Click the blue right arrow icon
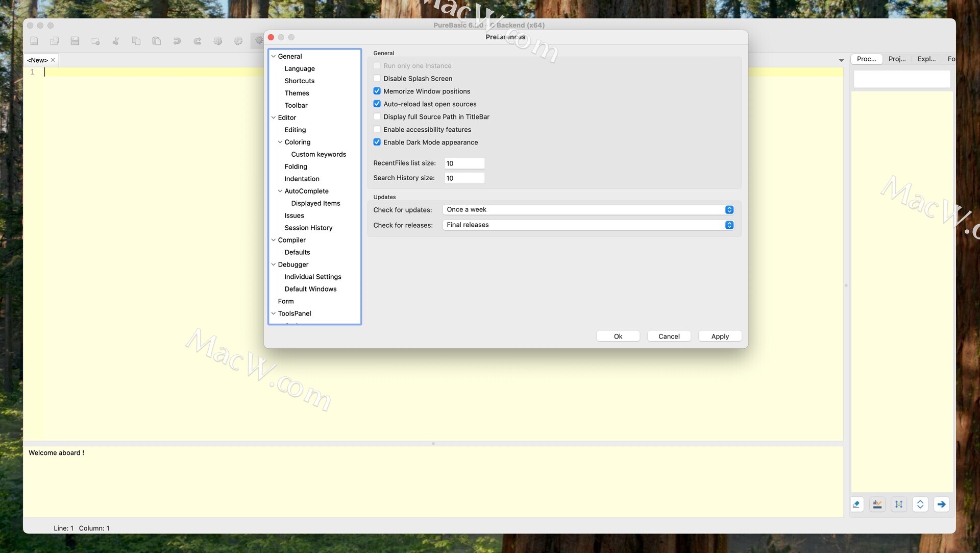Screen dimensions: 980x553 click(942, 504)
